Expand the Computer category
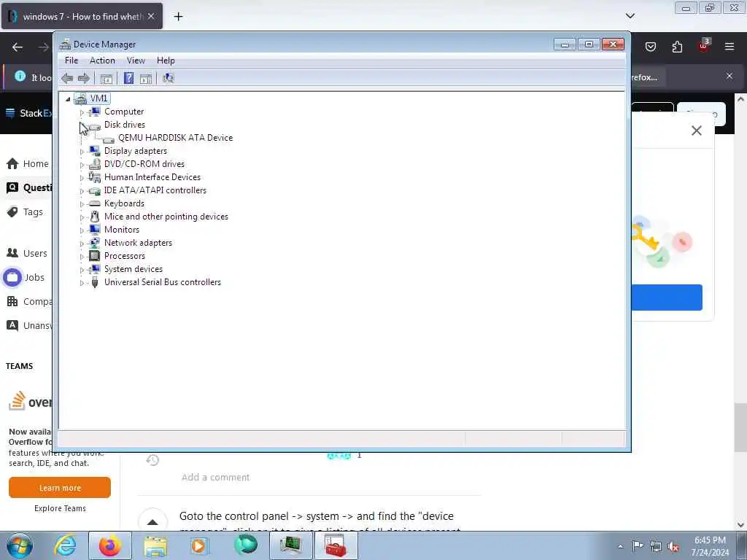Viewport: 747px width, 560px height. [82, 112]
